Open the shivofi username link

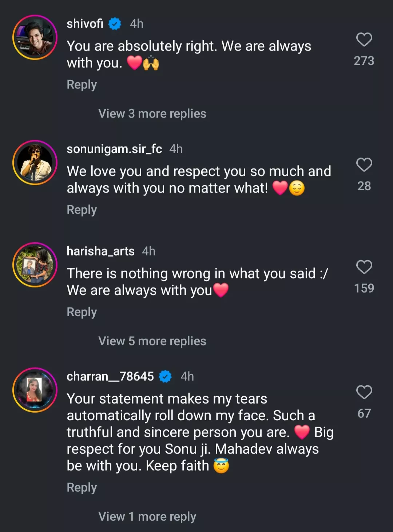pos(85,24)
